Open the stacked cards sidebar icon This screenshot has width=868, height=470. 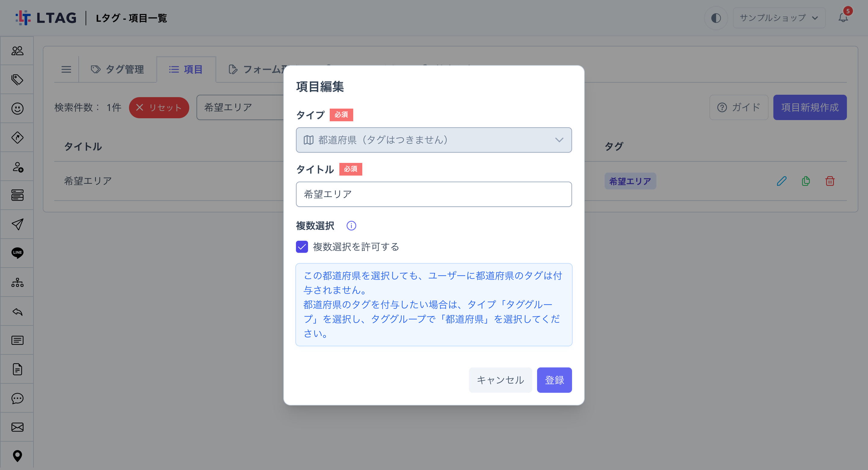pyautogui.click(x=17, y=195)
